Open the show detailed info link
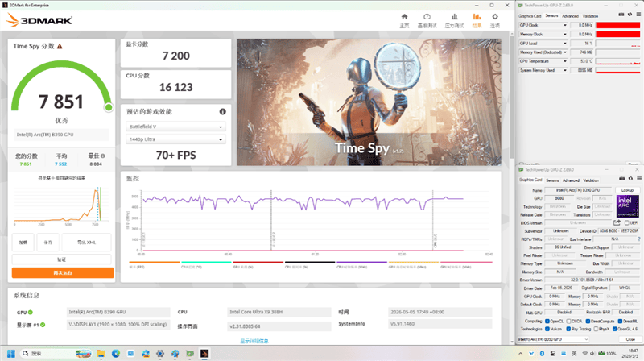This screenshot has height=361, width=644. point(254,341)
